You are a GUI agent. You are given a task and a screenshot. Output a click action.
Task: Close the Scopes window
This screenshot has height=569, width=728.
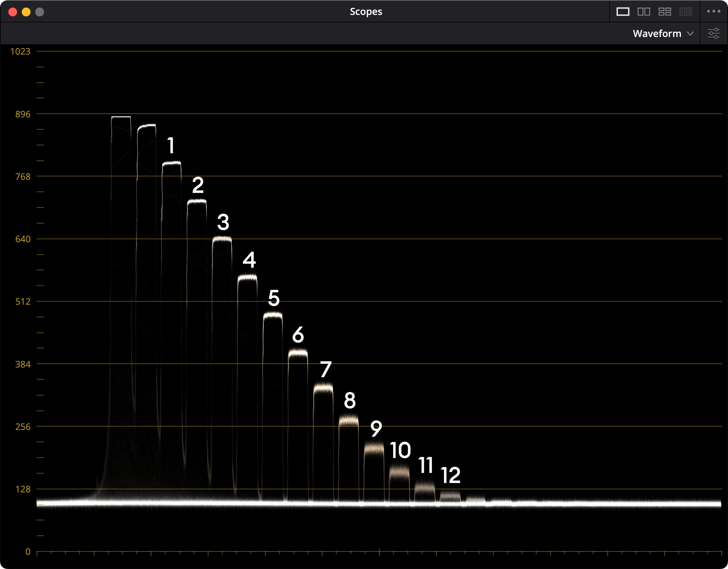pyautogui.click(x=13, y=12)
